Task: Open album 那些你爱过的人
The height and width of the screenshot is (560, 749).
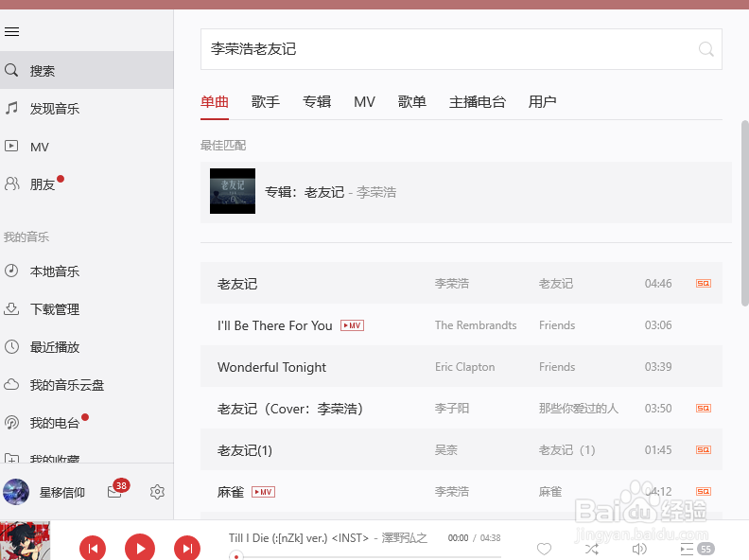Action: coord(579,408)
